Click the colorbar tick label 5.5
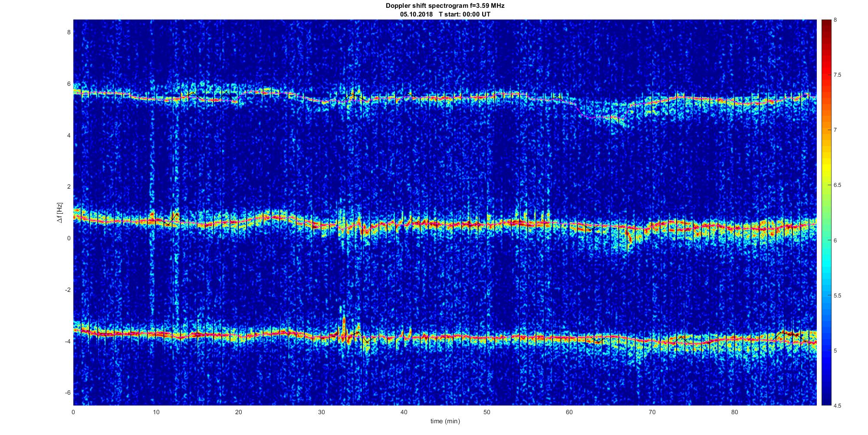This screenshot has height=435, width=868. 838,295
